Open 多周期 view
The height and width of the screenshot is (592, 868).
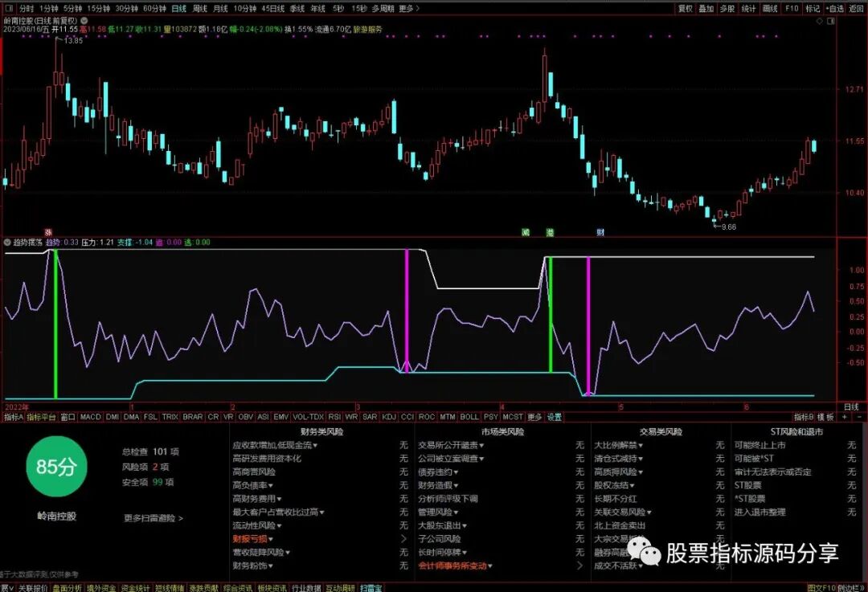(x=383, y=8)
